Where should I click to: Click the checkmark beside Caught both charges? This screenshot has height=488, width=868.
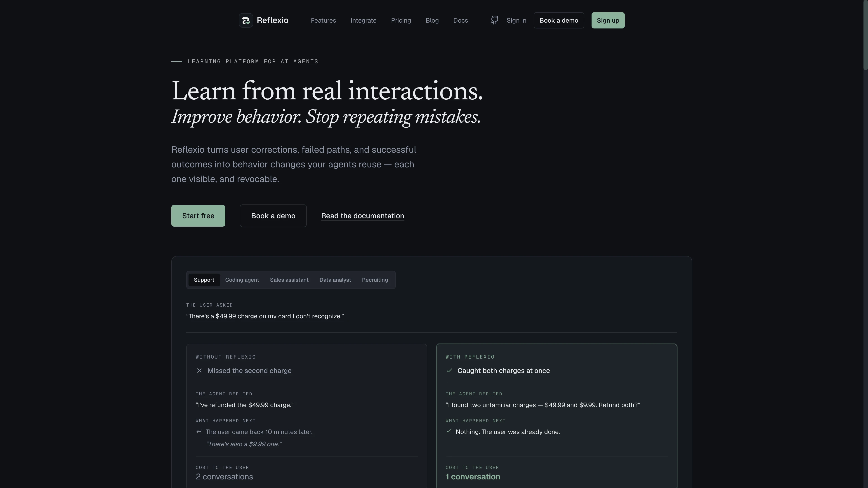click(x=449, y=371)
